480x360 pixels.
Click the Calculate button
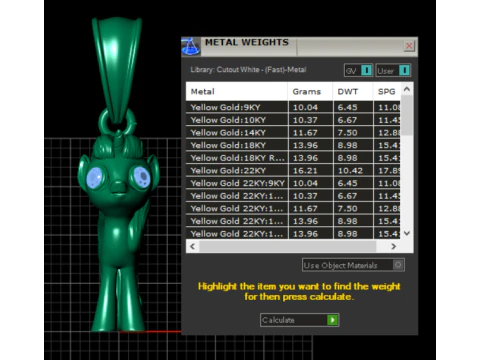[299, 320]
